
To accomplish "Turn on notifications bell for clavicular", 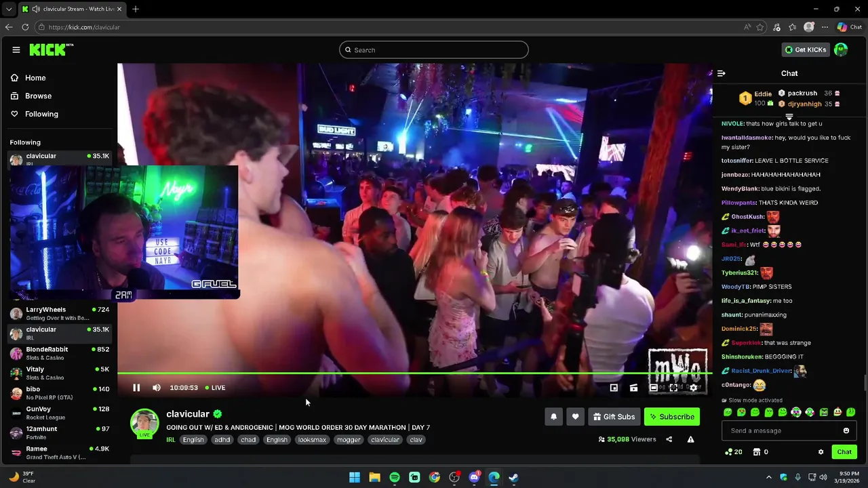I will (x=553, y=417).
